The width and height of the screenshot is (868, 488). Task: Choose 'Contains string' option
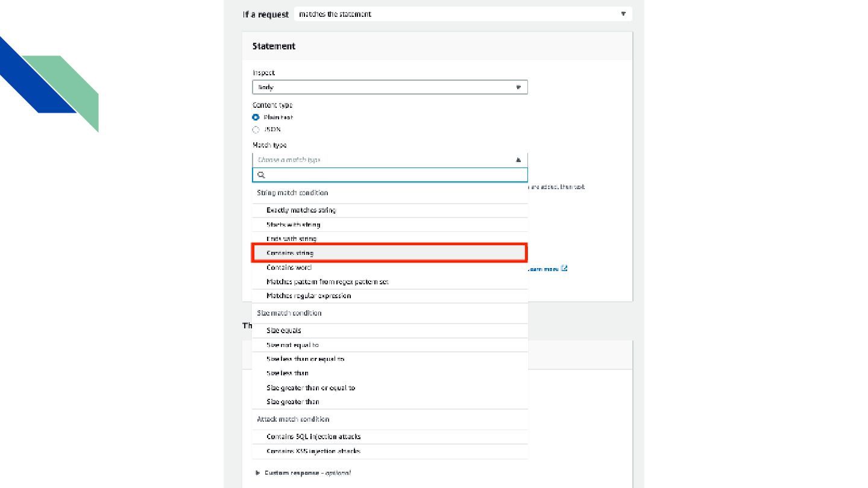[390, 253]
